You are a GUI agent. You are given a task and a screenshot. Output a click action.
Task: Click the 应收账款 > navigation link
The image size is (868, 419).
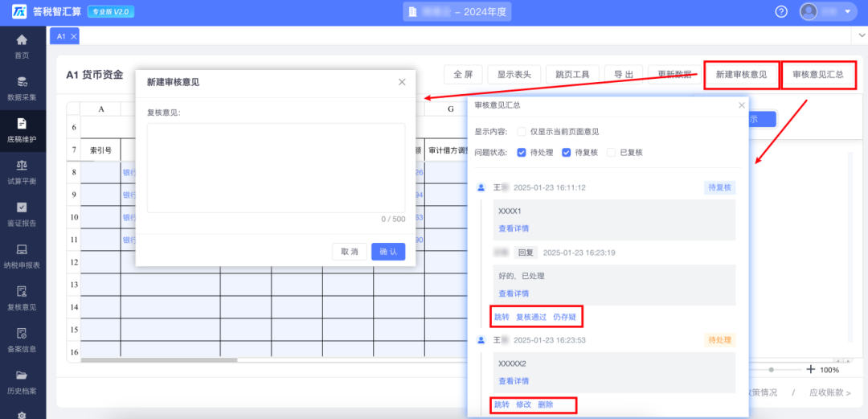tap(830, 392)
